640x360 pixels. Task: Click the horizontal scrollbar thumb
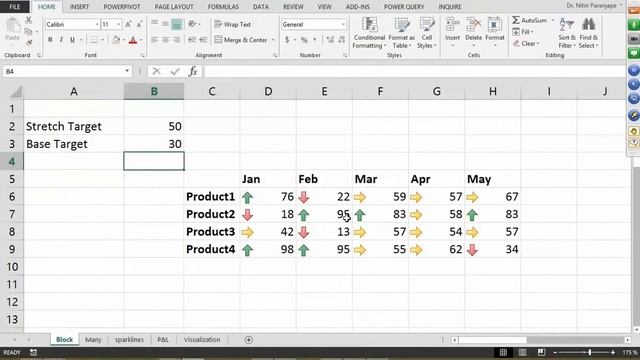click(493, 340)
